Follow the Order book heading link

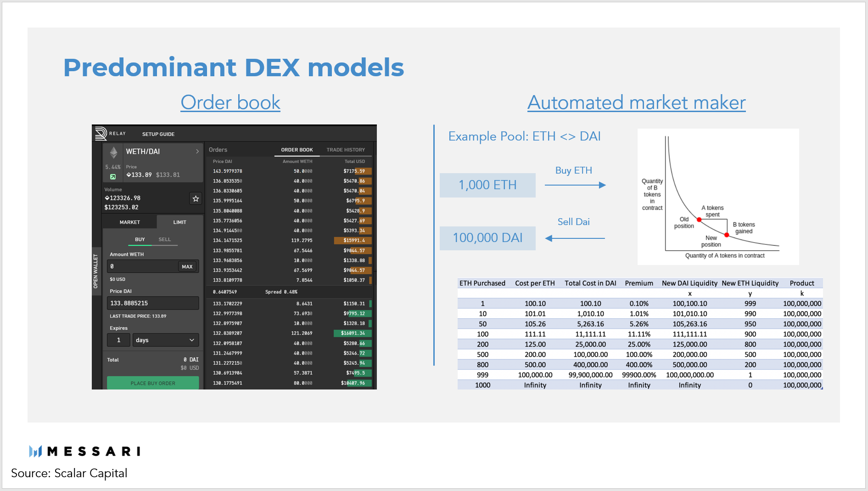[x=230, y=102]
